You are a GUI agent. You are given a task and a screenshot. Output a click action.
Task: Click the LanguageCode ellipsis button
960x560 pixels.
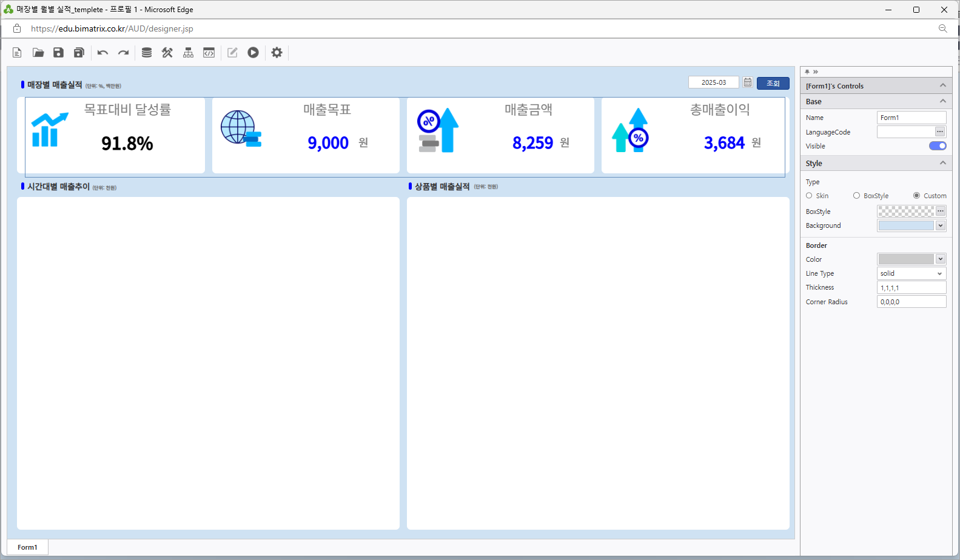coord(940,132)
